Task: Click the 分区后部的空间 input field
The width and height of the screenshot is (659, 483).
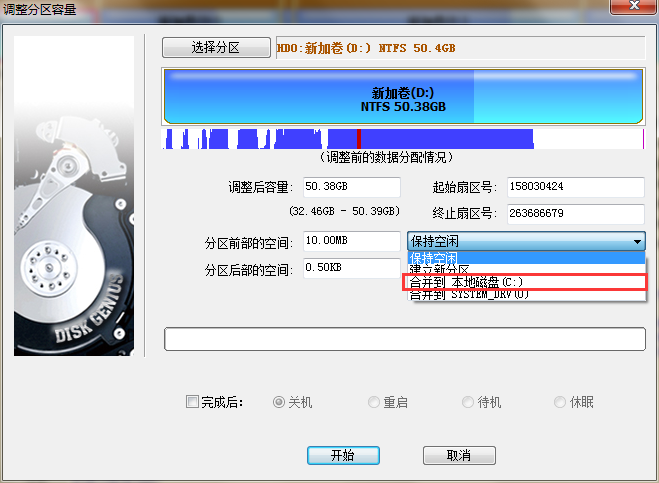Action: tap(352, 268)
